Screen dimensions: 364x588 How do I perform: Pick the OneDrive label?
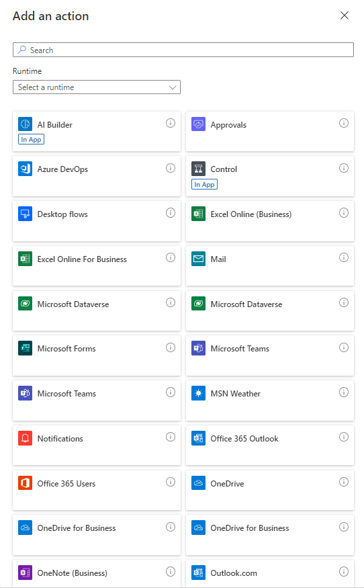coord(227,484)
